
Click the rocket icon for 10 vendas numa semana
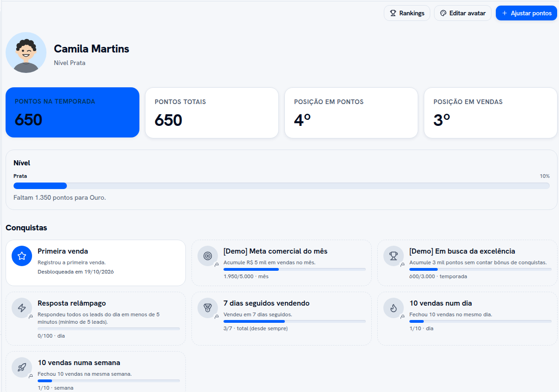[21, 367]
